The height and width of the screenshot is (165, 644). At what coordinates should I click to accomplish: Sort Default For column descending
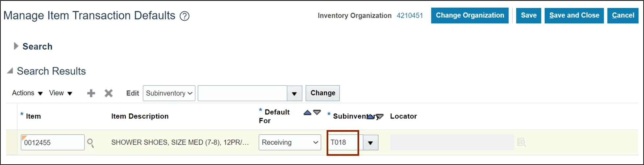[x=317, y=112]
